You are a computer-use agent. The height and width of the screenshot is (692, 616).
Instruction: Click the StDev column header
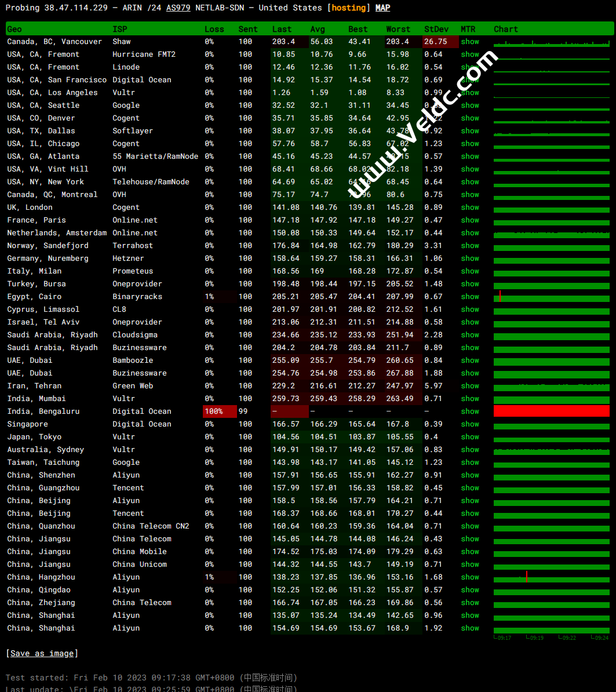[436, 29]
